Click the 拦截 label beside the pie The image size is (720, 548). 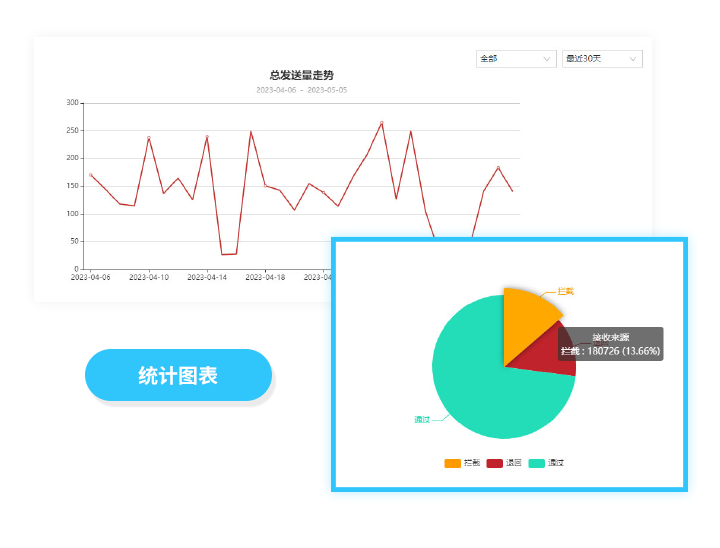click(566, 291)
